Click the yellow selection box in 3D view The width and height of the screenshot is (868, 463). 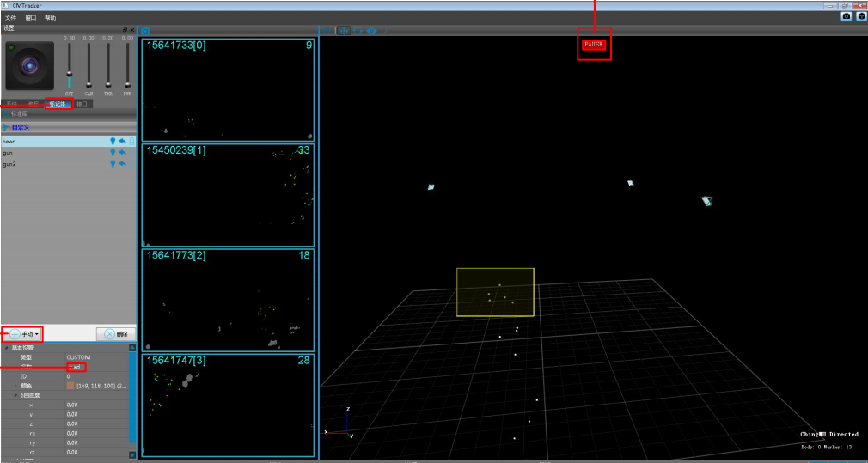495,292
